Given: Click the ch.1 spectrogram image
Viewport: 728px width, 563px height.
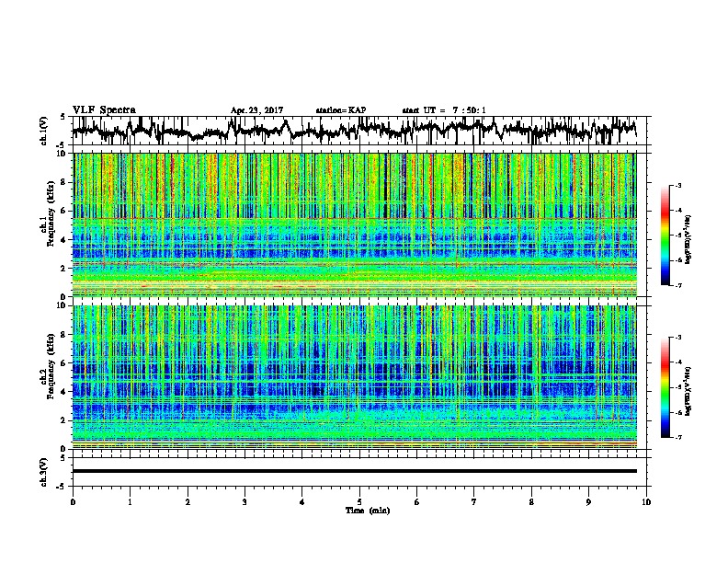Looking at the screenshot, I should coord(355,224).
